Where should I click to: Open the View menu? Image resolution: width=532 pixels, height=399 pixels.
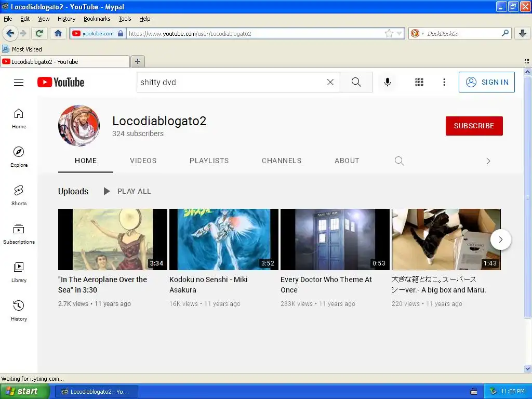tap(44, 19)
